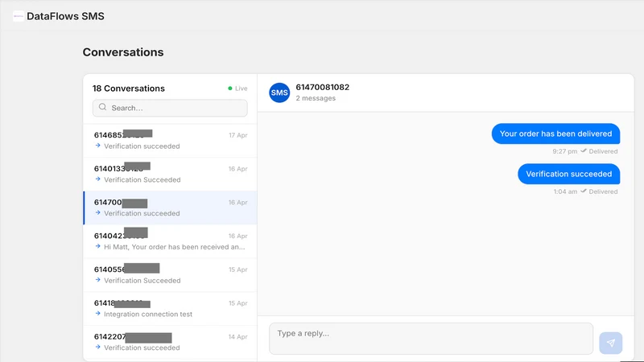Viewport: 644px width, 362px height.
Task: Click the DataFlows SMS logo icon
Action: pos(18,16)
